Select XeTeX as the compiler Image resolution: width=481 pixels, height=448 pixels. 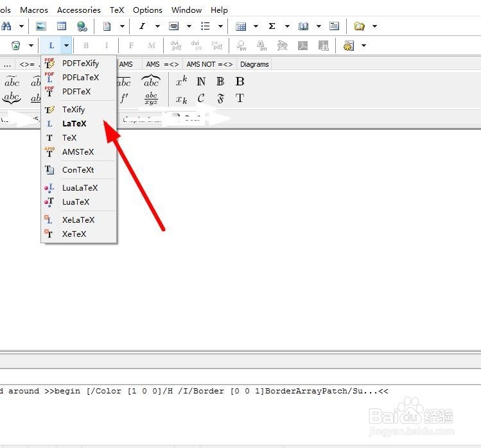pyautogui.click(x=79, y=234)
